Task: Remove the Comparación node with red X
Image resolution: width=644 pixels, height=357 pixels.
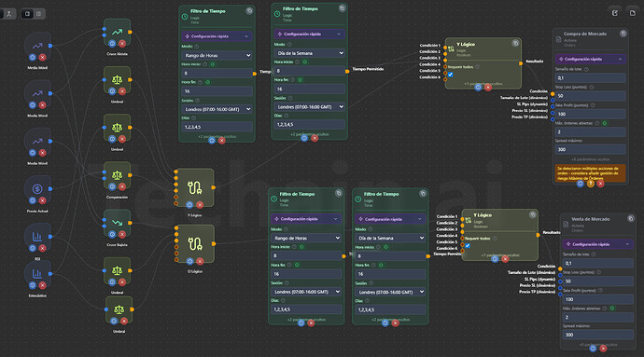Action: click(122, 186)
